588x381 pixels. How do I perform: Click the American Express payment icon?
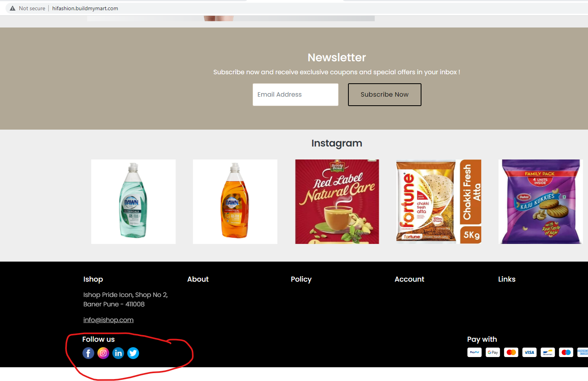point(583,352)
